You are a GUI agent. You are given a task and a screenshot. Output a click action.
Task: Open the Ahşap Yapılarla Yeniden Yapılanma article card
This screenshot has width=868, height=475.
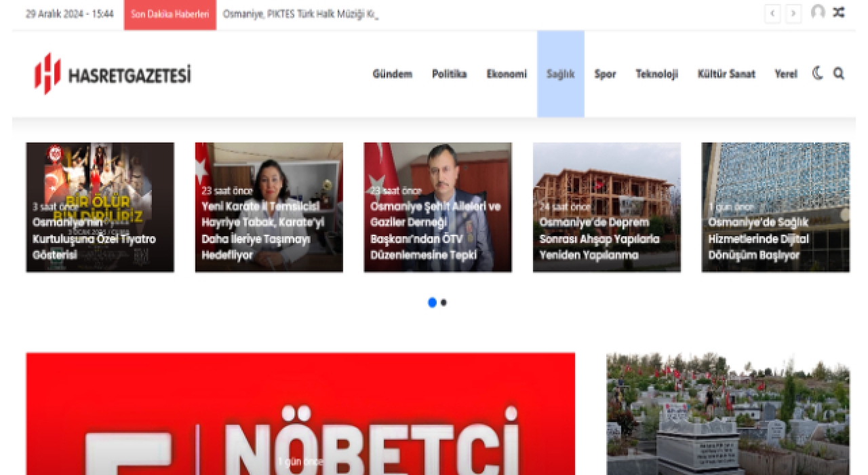click(607, 207)
